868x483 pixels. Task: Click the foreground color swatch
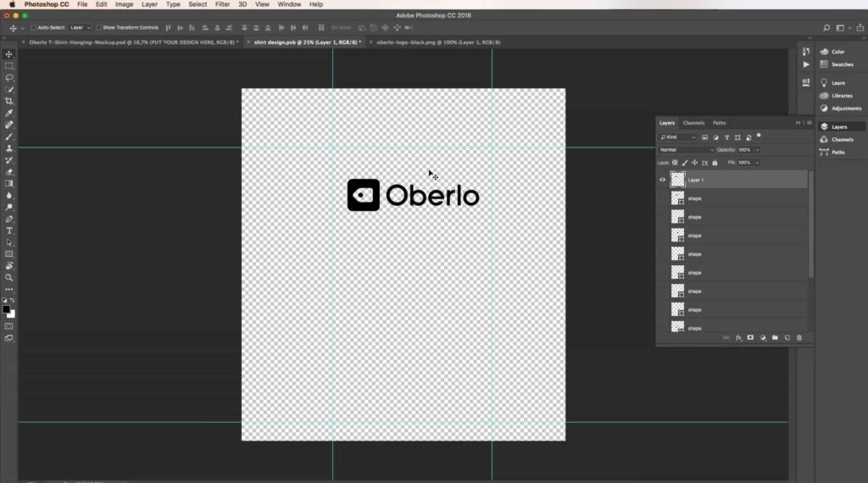coord(6,309)
